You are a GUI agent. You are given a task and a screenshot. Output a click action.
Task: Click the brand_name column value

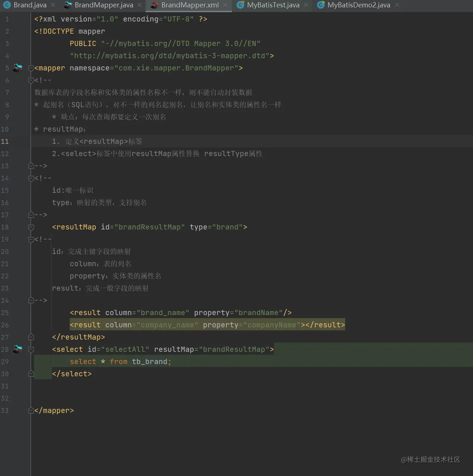pyautogui.click(x=163, y=313)
